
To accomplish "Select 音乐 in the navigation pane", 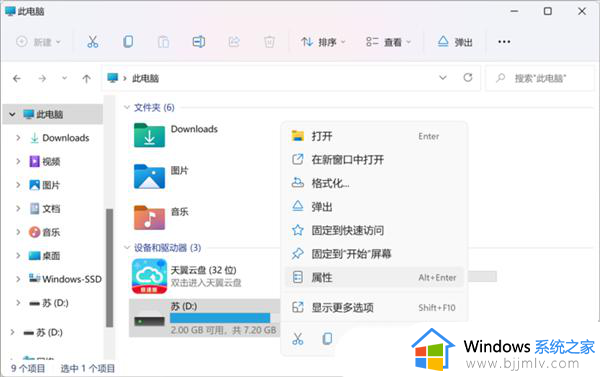I will pos(45,232).
